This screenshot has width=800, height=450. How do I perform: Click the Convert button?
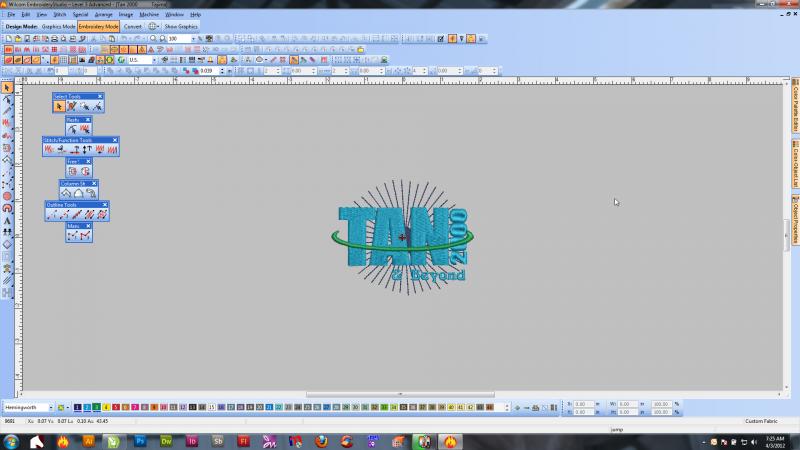[x=133, y=27]
